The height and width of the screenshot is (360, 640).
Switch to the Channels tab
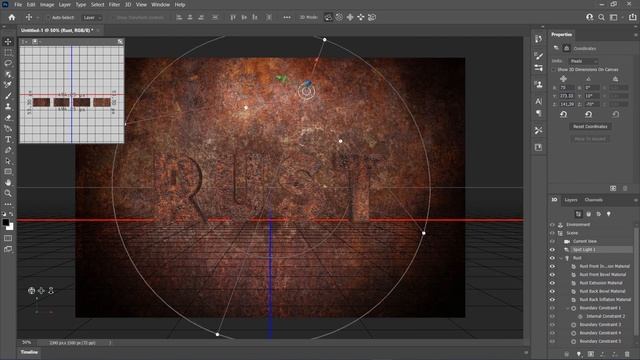[593, 200]
